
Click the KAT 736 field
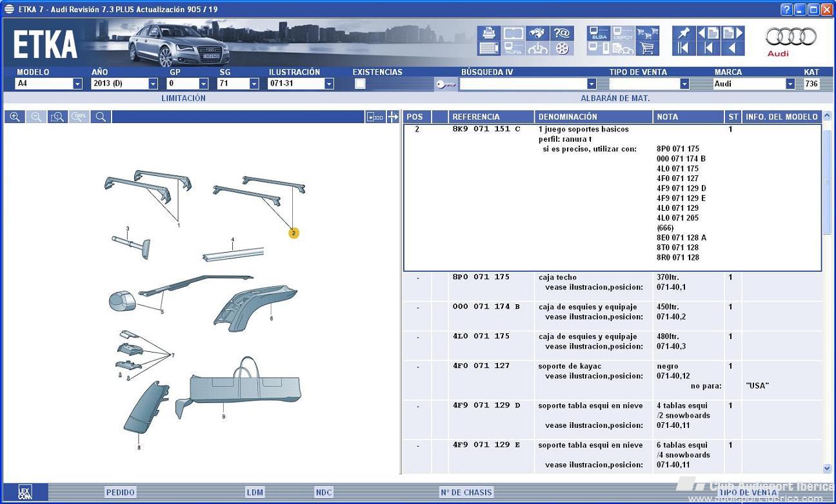pyautogui.click(x=811, y=84)
